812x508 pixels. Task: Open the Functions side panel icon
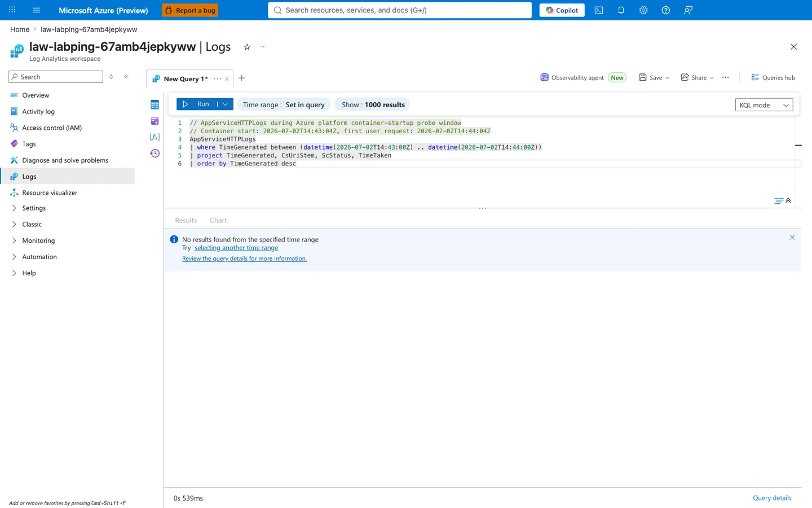pyautogui.click(x=155, y=137)
